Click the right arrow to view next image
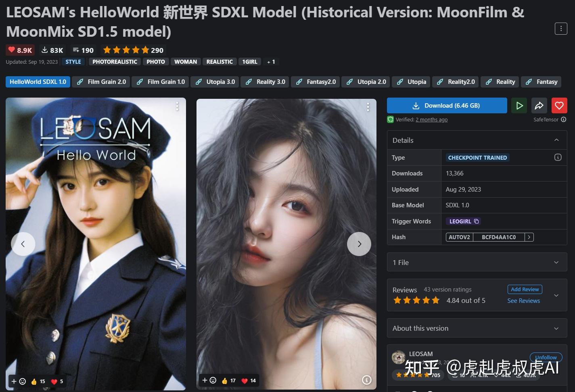575x392 pixels. coord(359,244)
